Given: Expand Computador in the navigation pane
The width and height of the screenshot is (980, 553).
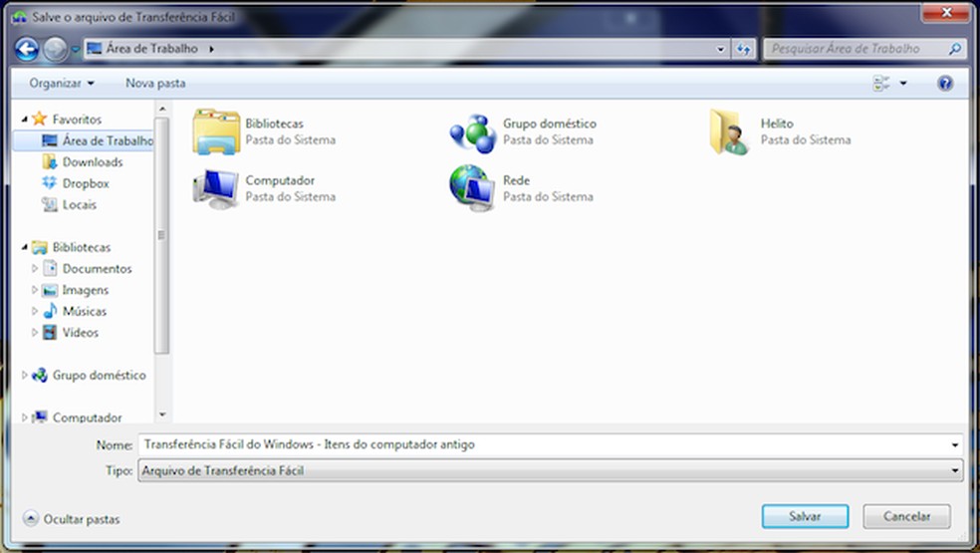Looking at the screenshot, I should (x=24, y=417).
